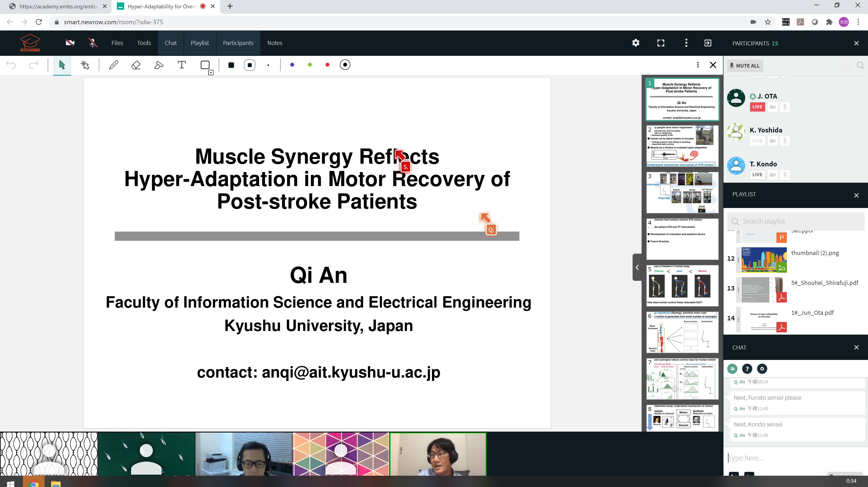Select the black color swatch

pyautogui.click(x=345, y=65)
